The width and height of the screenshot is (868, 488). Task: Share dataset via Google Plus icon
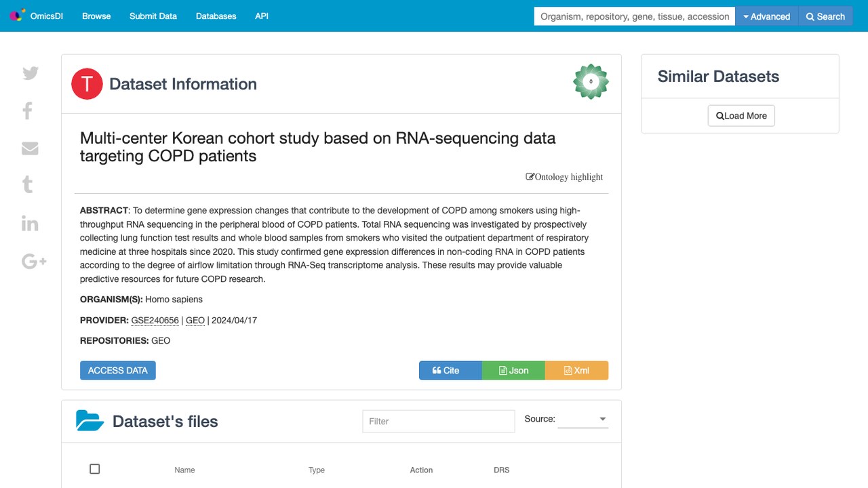click(34, 261)
